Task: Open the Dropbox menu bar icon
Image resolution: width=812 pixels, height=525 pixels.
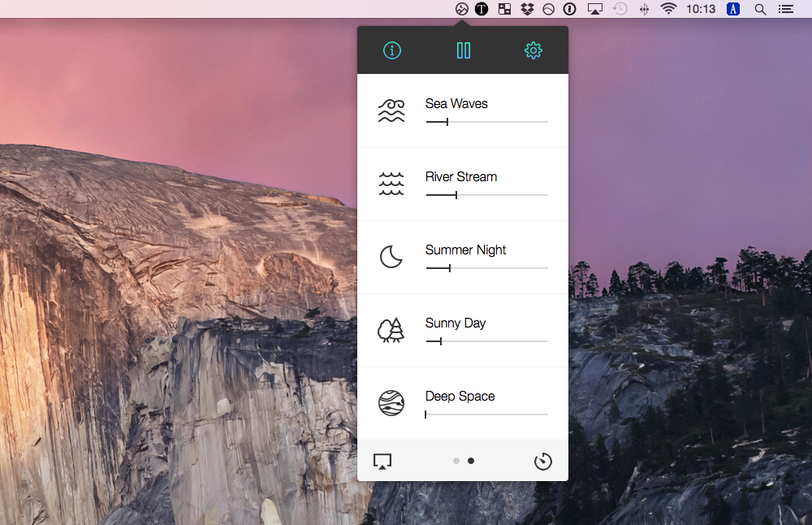Action: coord(527,9)
